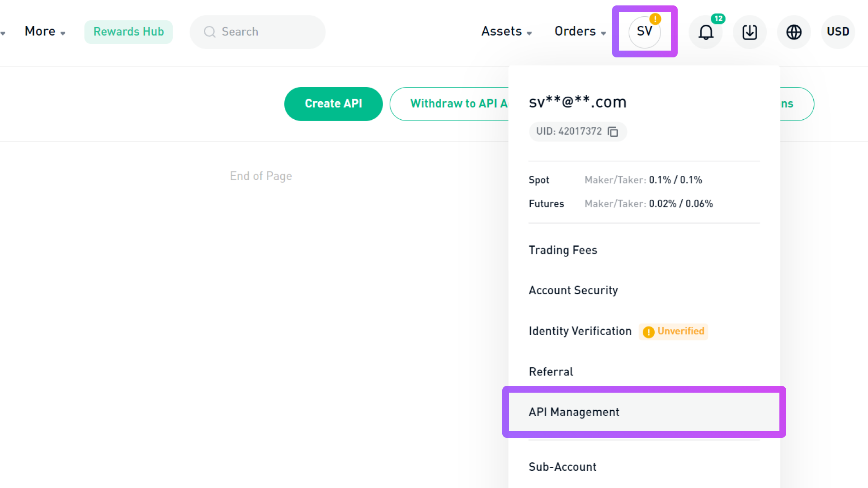Image resolution: width=868 pixels, height=488 pixels.
Task: Open the Trading Fees menu entry
Action: point(563,250)
